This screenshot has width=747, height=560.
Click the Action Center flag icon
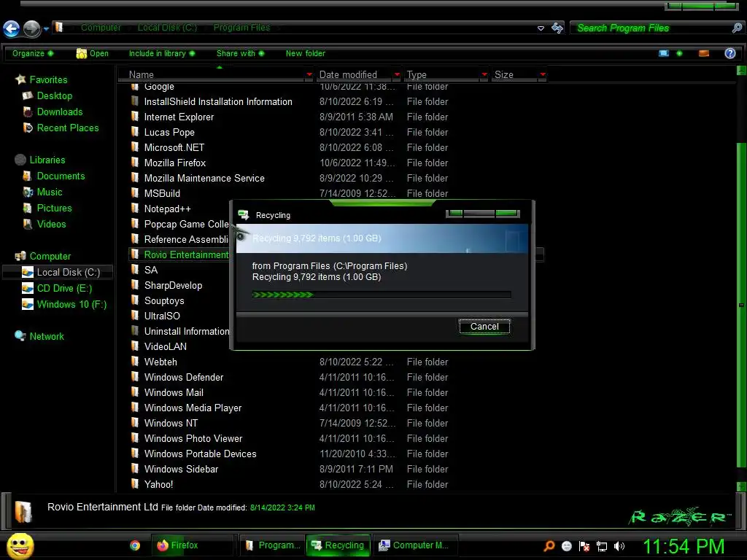pos(584,546)
